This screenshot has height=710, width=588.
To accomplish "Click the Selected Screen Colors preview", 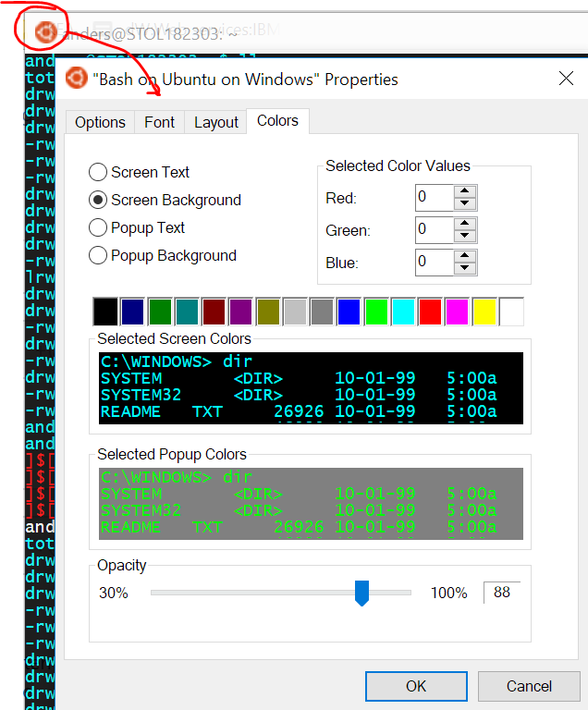I will pyautogui.click(x=311, y=388).
